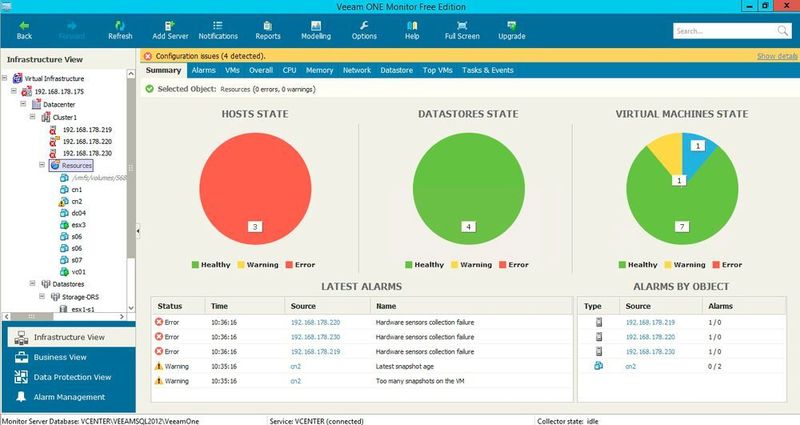Screen dimensions: 800x425
Task: Open Alarm Management pane
Action: point(71,397)
